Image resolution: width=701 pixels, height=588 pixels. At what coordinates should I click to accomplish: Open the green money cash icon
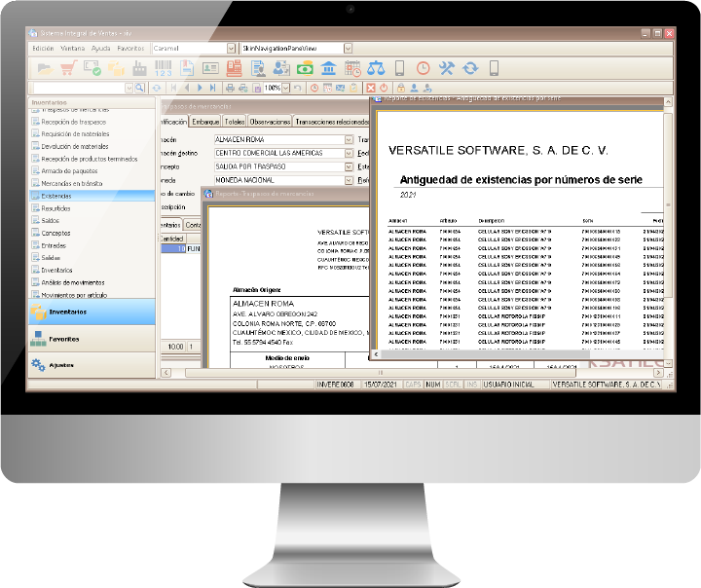(305, 68)
